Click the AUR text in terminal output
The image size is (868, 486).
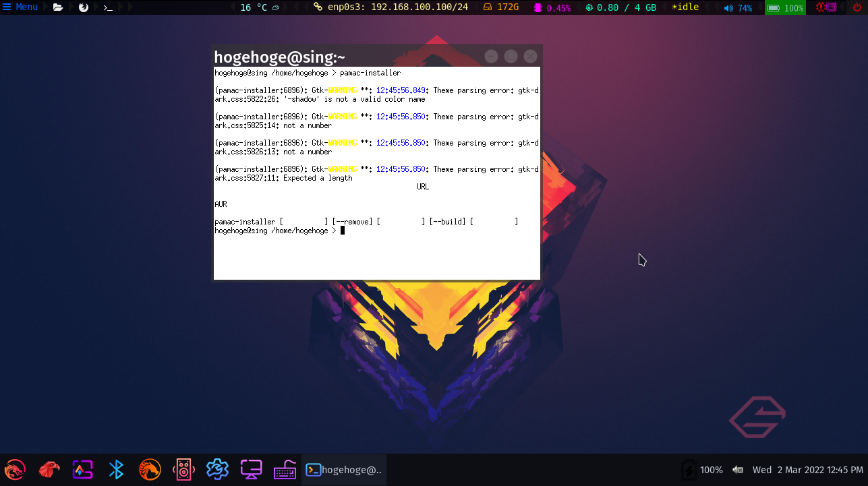[221, 204]
